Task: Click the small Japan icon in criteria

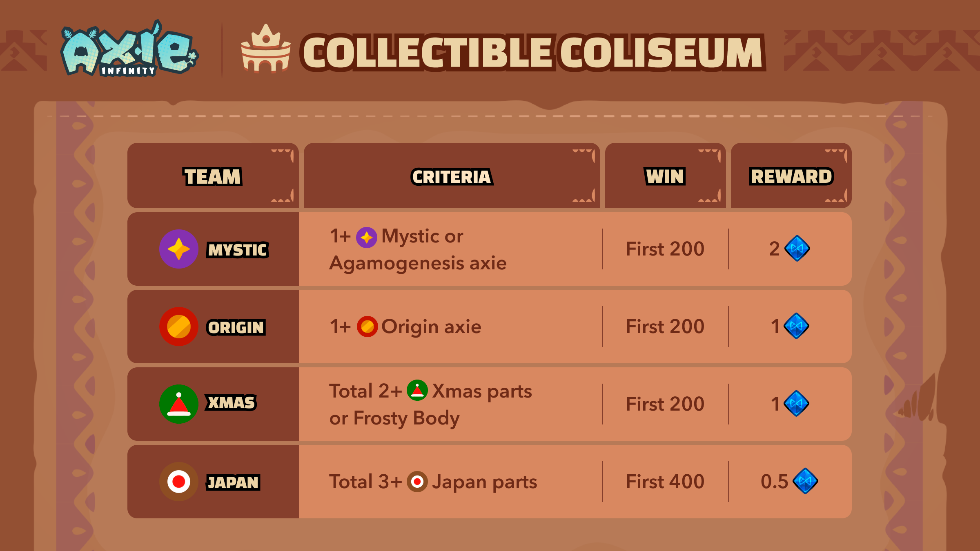Action: pos(417,482)
